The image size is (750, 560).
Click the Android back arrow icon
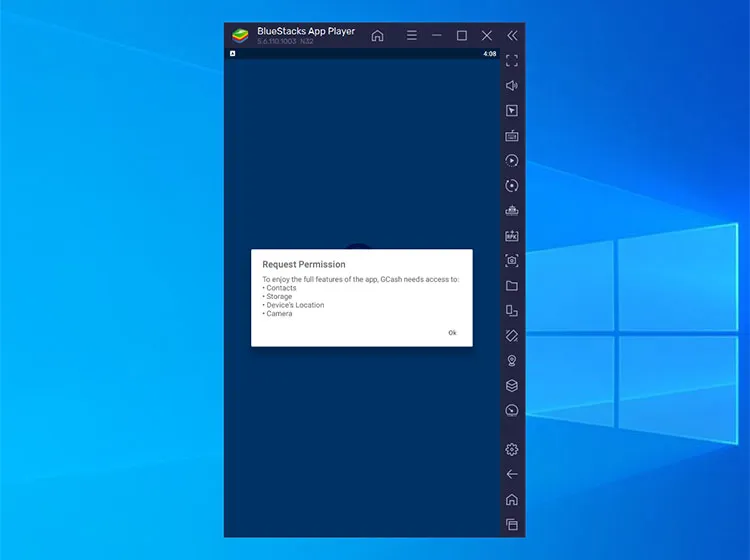[512, 474]
